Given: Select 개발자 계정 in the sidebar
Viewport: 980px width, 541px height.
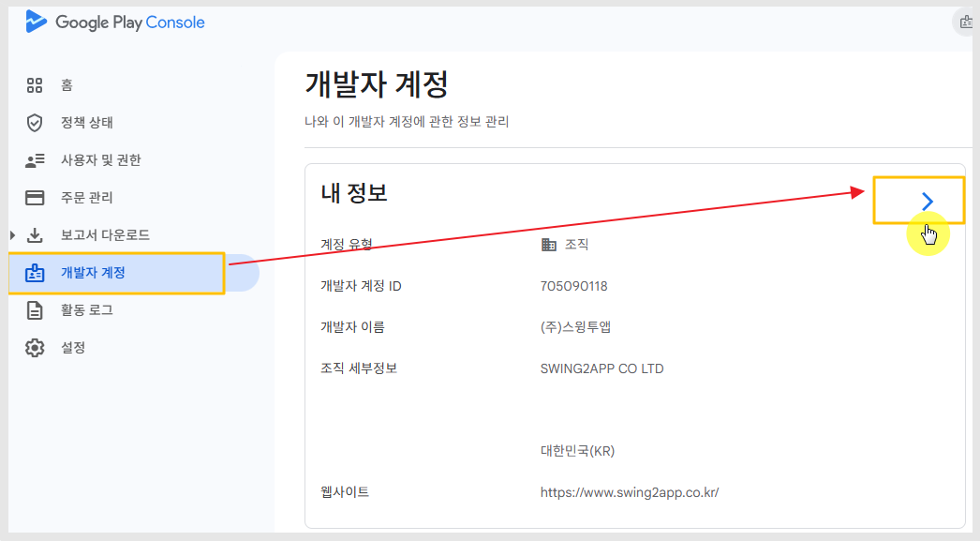Looking at the screenshot, I should (x=134, y=273).
